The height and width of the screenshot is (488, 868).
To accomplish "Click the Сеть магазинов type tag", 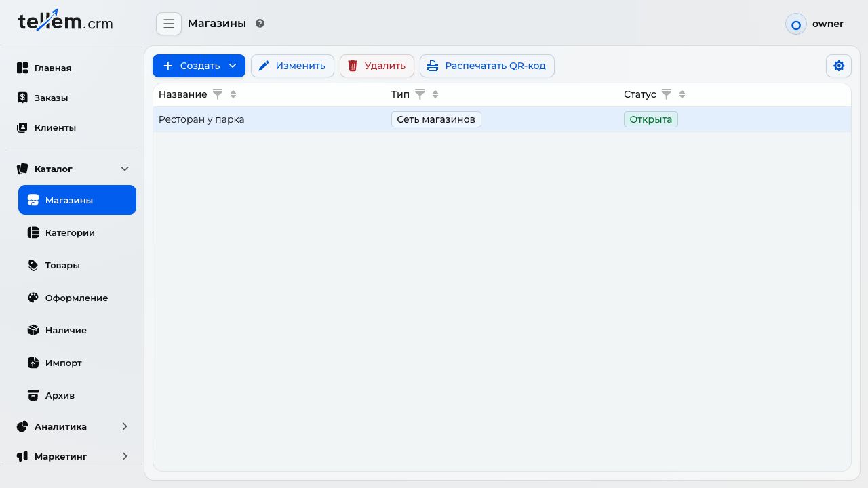I will click(x=436, y=119).
